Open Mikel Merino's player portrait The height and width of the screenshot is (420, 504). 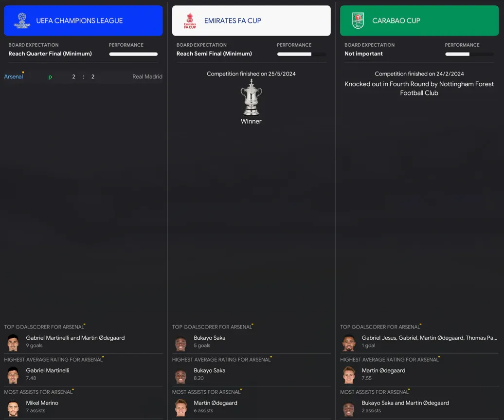pyautogui.click(x=13, y=408)
